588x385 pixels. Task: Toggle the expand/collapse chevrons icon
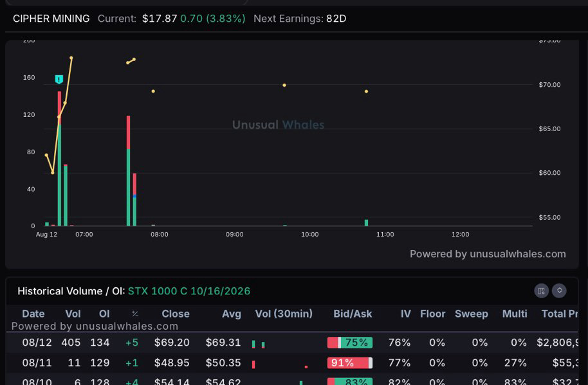(x=559, y=291)
